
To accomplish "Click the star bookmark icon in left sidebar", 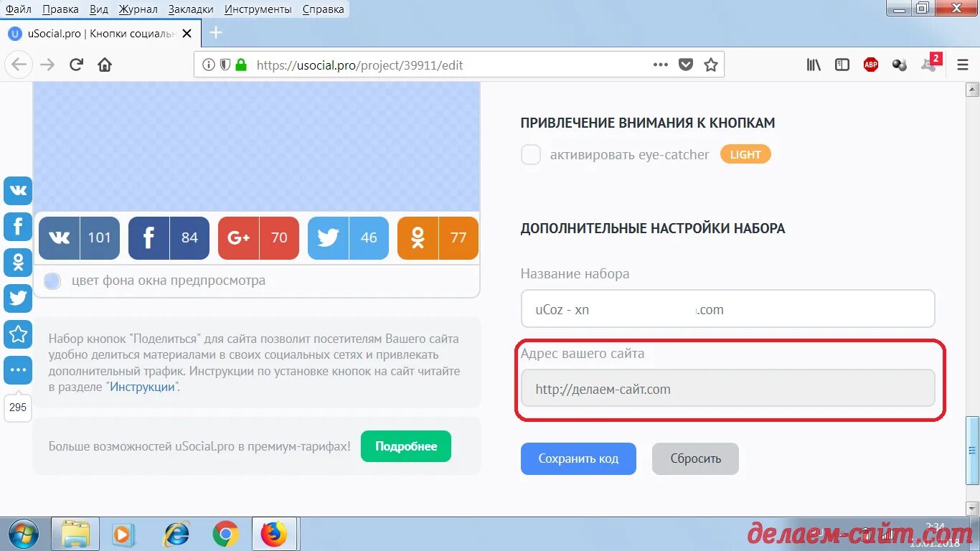I will click(x=18, y=334).
